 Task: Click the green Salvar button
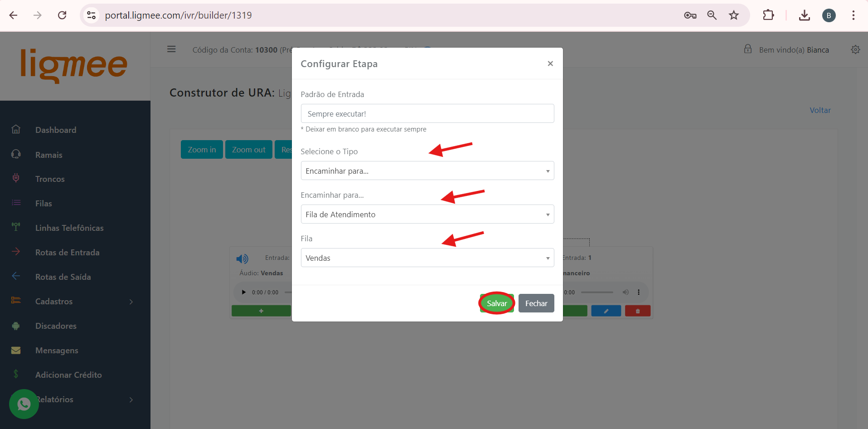point(497,303)
